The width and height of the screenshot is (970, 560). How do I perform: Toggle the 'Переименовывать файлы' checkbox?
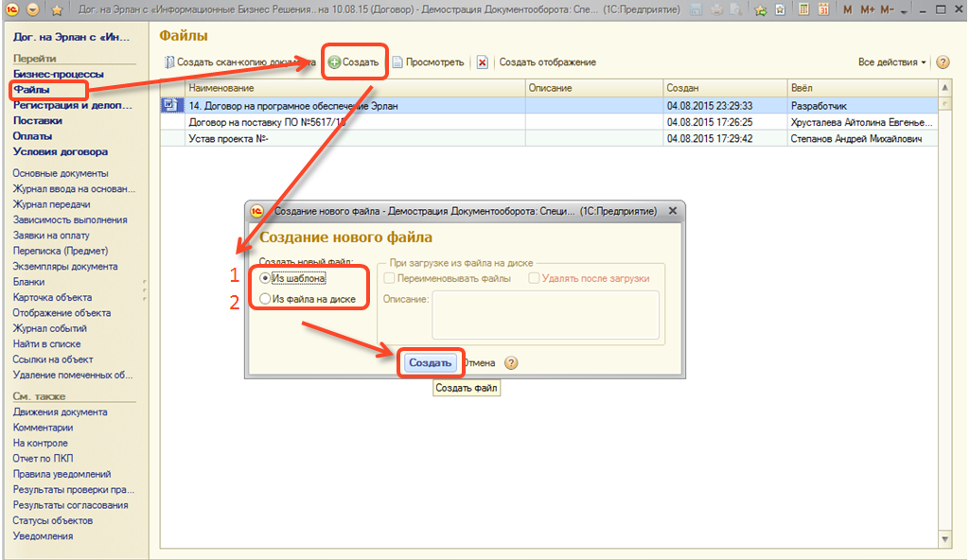389,278
